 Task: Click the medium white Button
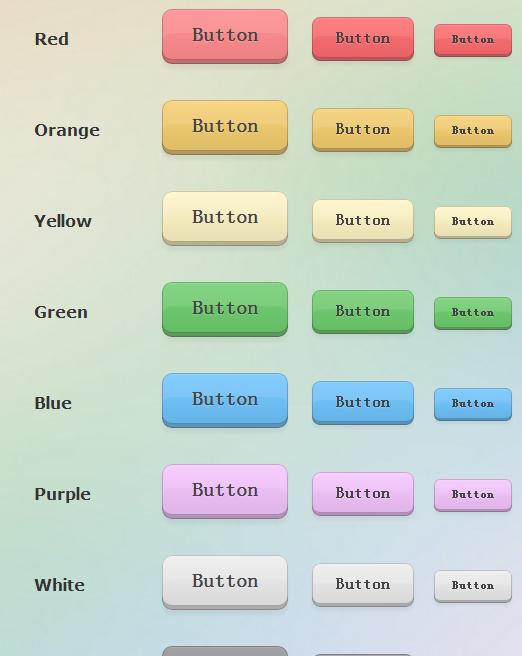tap(363, 585)
